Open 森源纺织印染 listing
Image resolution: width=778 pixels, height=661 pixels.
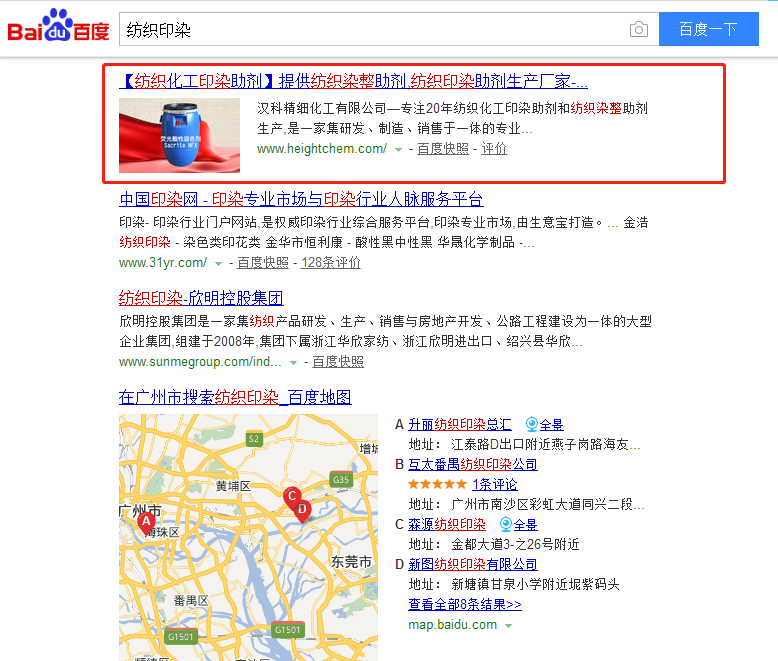point(447,525)
